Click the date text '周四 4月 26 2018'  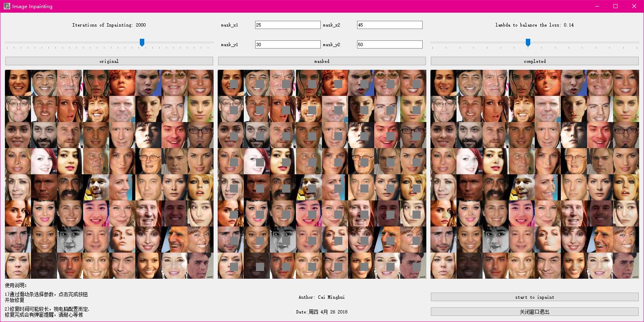pyautogui.click(x=328, y=312)
